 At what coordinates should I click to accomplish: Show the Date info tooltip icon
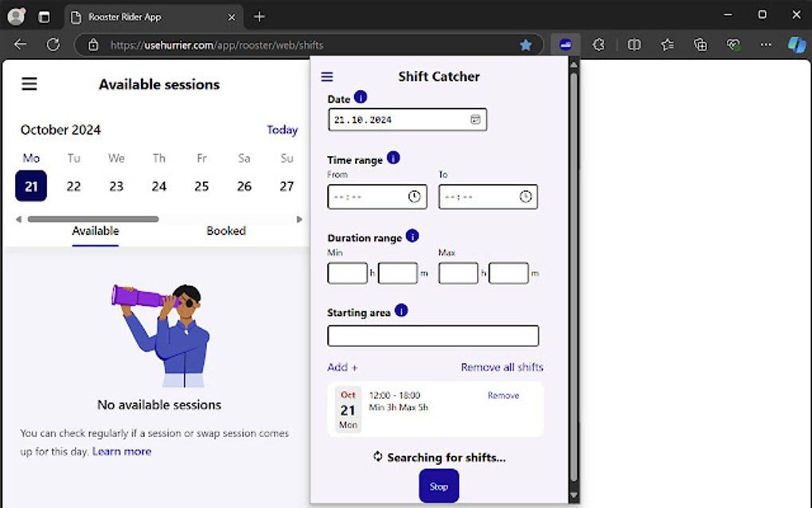pos(361,97)
